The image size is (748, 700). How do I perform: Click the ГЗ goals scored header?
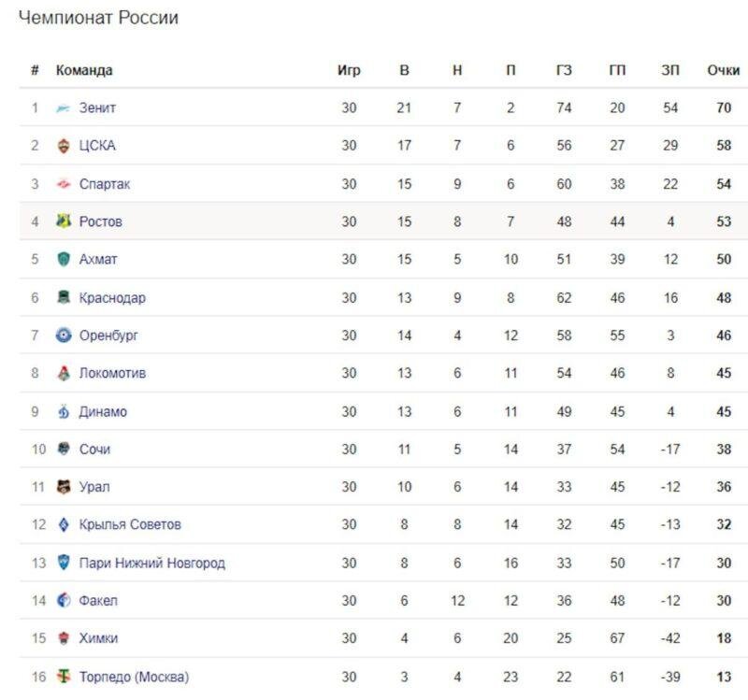564,70
